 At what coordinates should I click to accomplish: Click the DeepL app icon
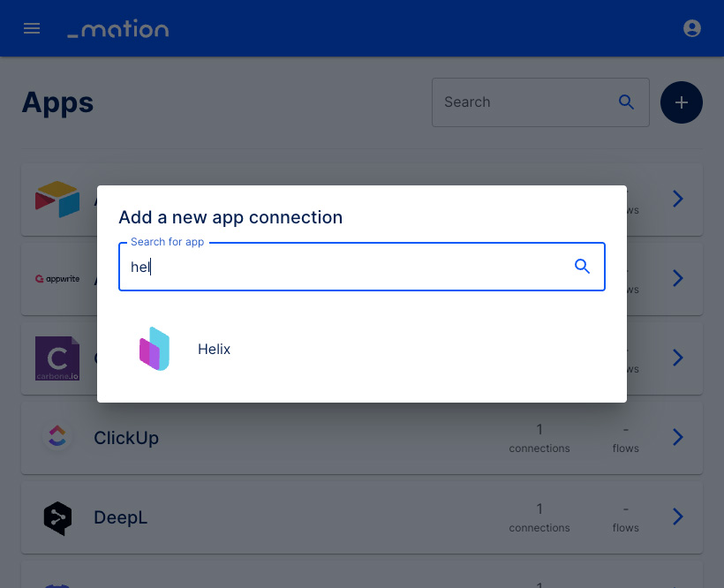[57, 517]
